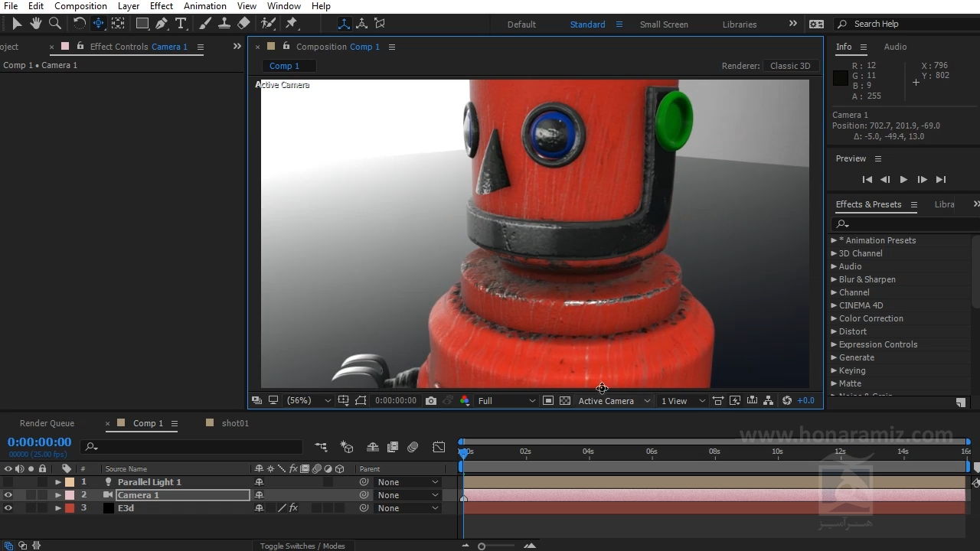Hide the Camera 1 layer

[x=8, y=495]
